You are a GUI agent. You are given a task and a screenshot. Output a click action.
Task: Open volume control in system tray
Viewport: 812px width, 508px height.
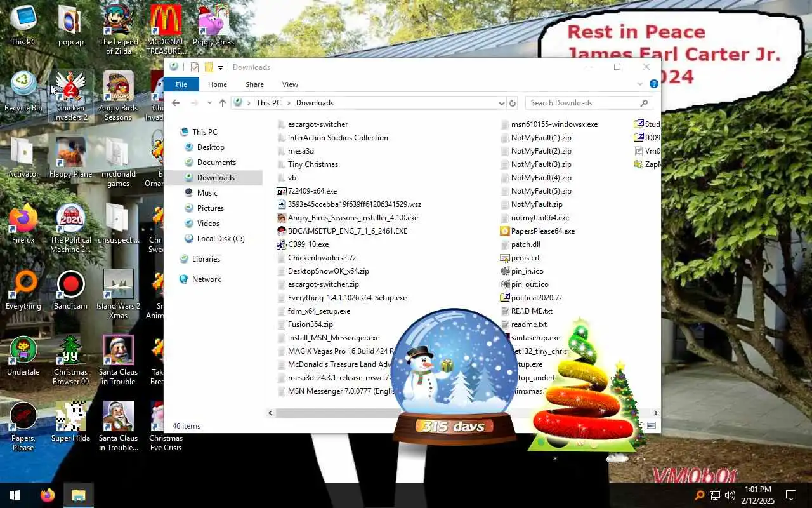(730, 495)
